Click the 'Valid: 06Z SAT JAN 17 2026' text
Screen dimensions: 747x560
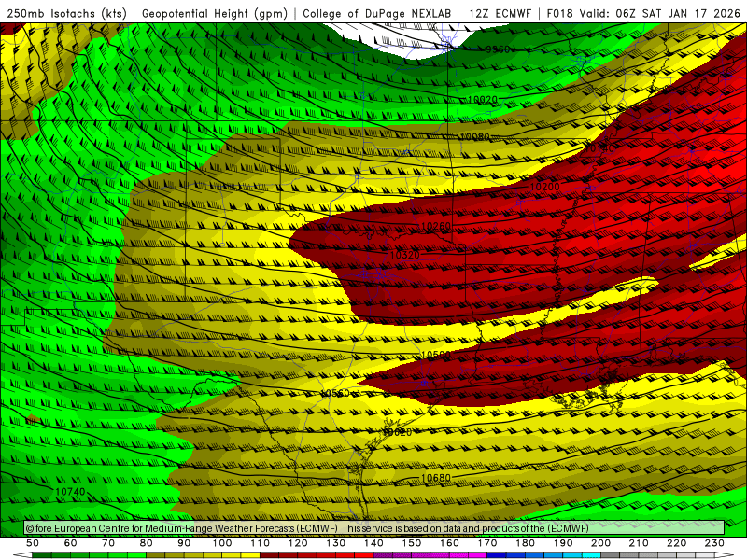(x=660, y=14)
